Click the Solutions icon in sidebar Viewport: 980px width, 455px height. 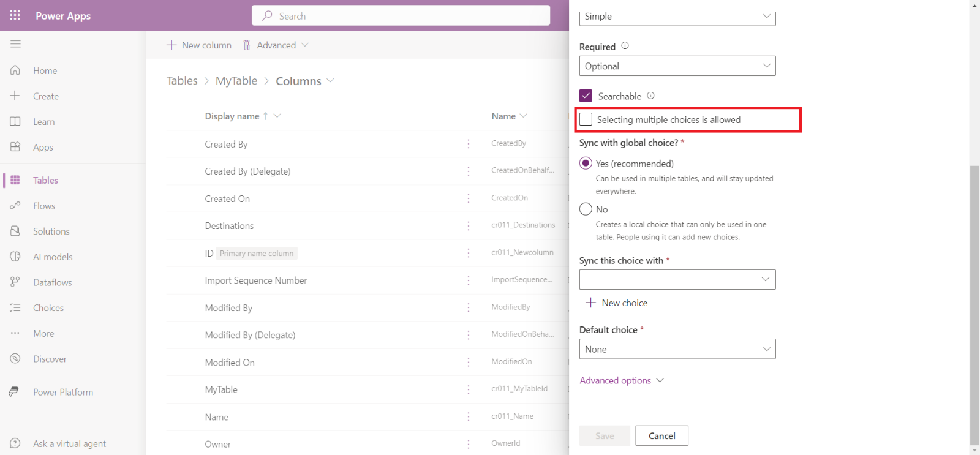coord(15,231)
